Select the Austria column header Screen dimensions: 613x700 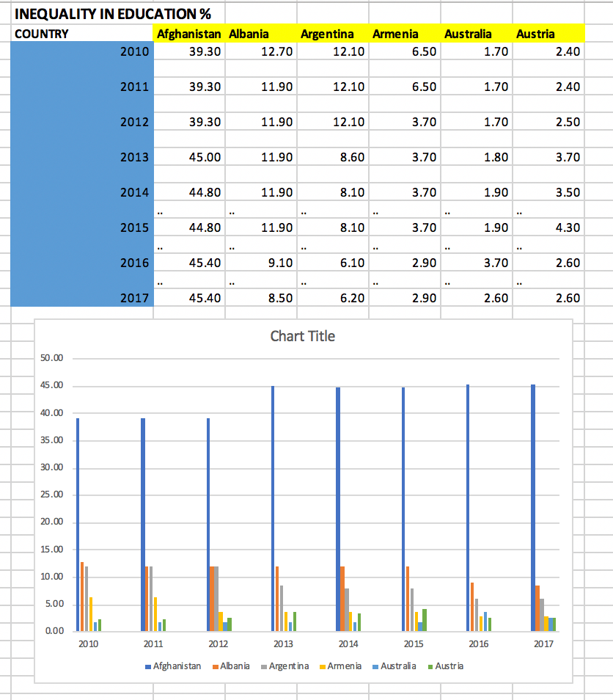pos(548,34)
